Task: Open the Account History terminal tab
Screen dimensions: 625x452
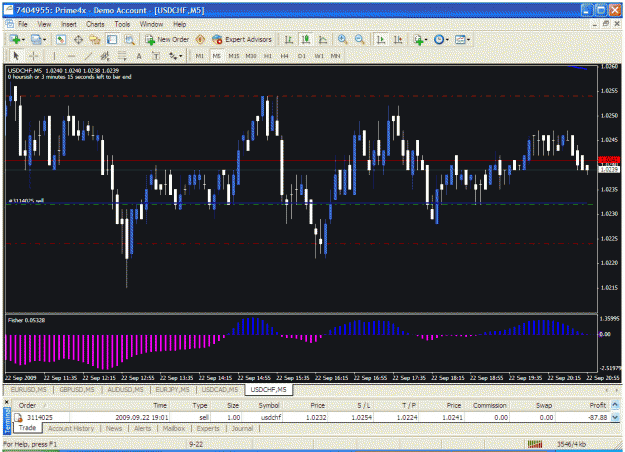Action: (x=71, y=428)
